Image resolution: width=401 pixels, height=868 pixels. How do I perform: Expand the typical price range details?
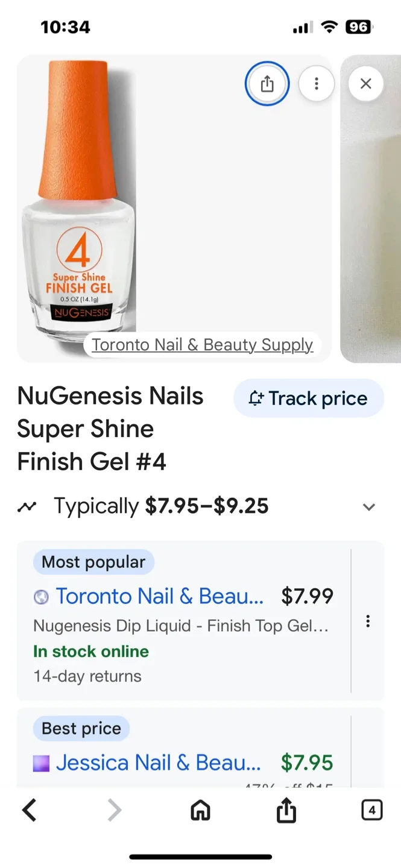coord(368,507)
